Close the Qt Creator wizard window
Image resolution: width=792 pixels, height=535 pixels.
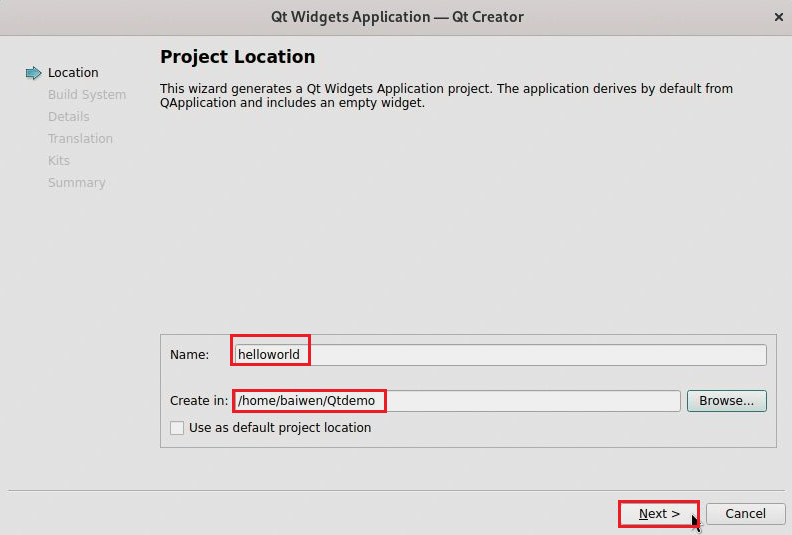(x=778, y=17)
